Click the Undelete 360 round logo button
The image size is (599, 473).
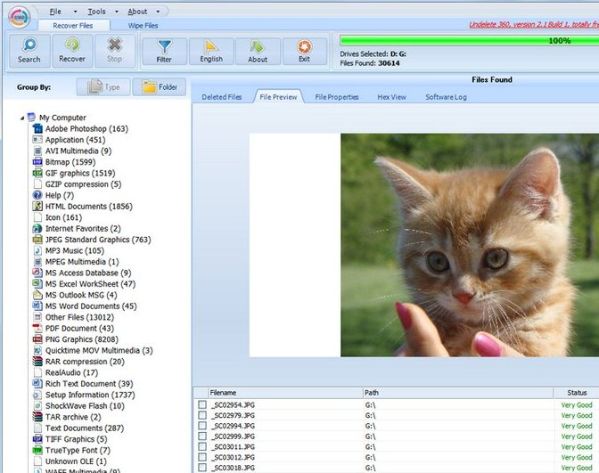click(19, 17)
